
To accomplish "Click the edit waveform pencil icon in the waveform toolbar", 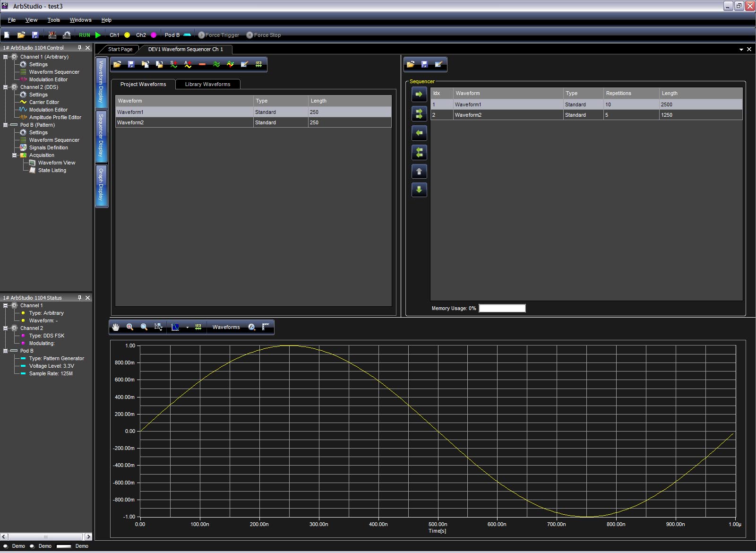I will click(244, 64).
